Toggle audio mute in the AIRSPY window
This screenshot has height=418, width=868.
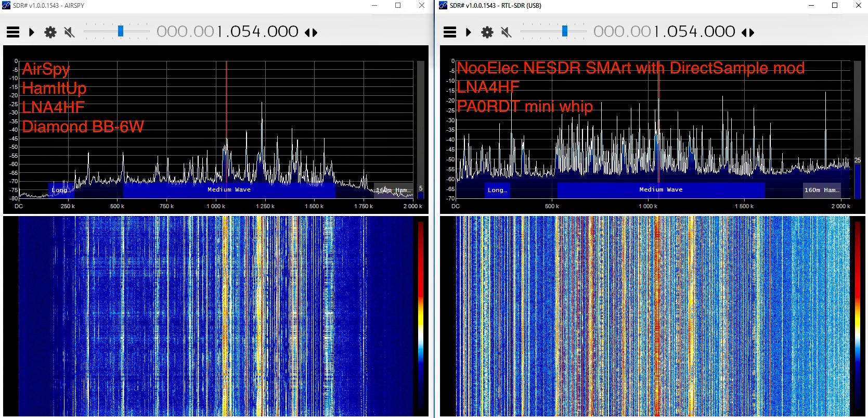[69, 32]
